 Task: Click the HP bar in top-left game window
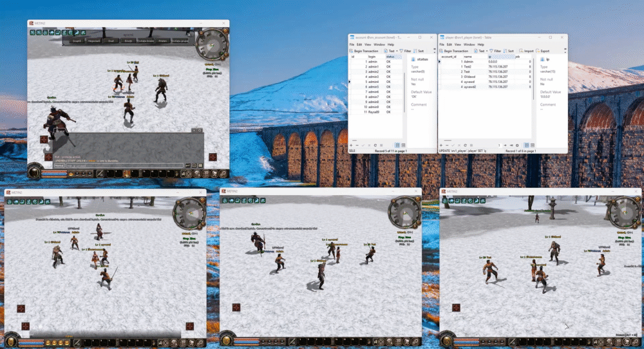54,172
